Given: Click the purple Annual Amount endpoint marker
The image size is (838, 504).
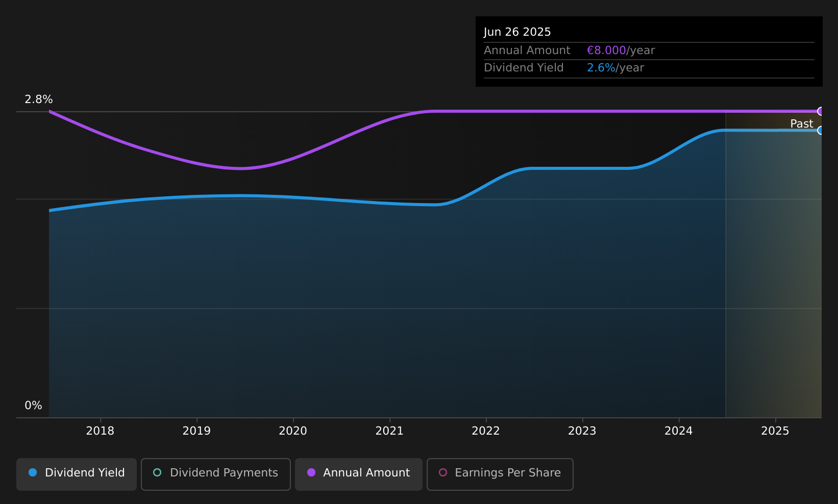Looking at the screenshot, I should point(821,111).
